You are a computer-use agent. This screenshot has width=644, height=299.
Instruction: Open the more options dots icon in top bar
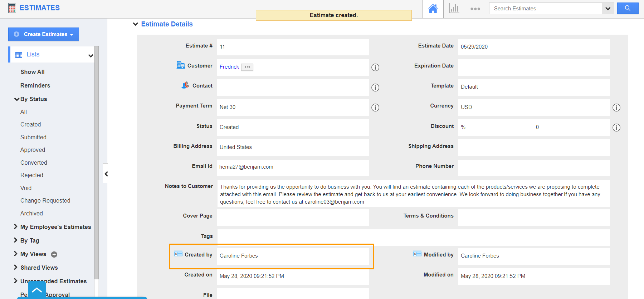pos(475,9)
